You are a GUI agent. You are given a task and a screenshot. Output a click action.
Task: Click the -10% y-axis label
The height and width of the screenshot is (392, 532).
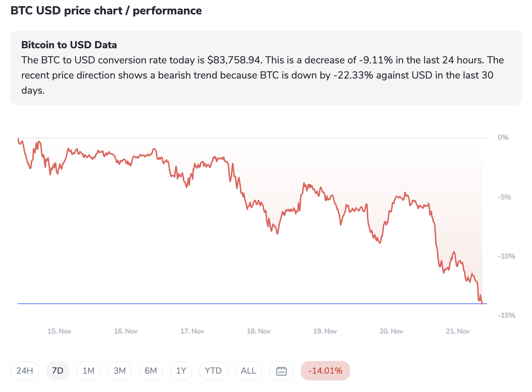tap(506, 256)
